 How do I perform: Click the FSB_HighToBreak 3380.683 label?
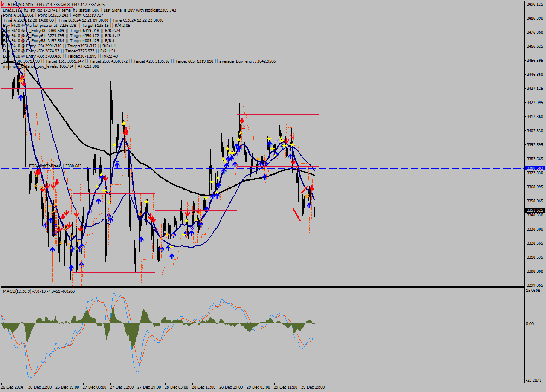tap(55, 166)
